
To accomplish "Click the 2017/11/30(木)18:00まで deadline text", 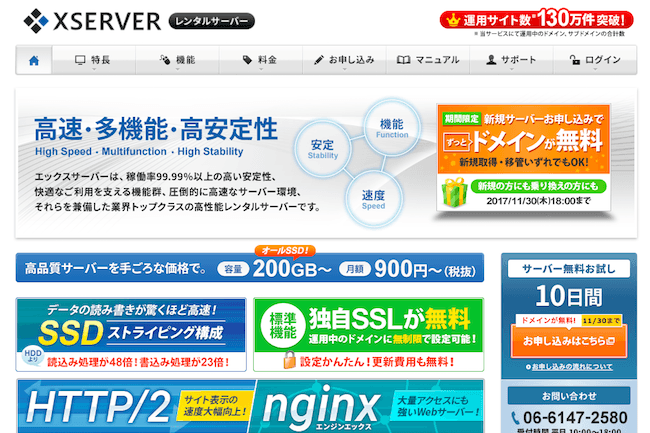I will (538, 201).
